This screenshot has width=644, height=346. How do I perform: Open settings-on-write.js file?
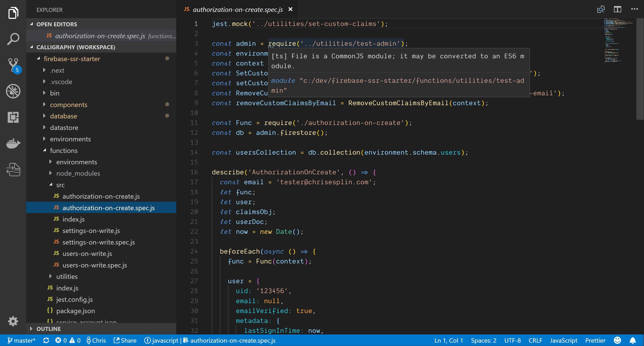tap(101, 231)
